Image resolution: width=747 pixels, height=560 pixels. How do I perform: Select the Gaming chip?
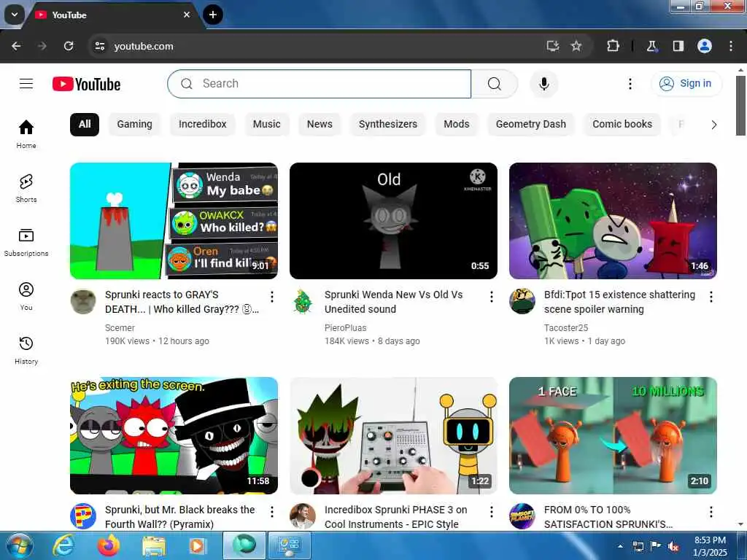[135, 124]
